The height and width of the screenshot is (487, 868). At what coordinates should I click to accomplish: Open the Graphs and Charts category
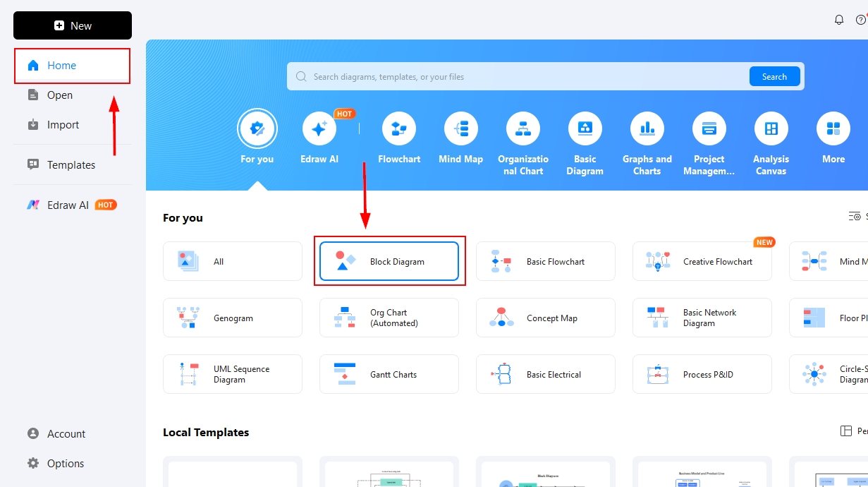coord(647,129)
